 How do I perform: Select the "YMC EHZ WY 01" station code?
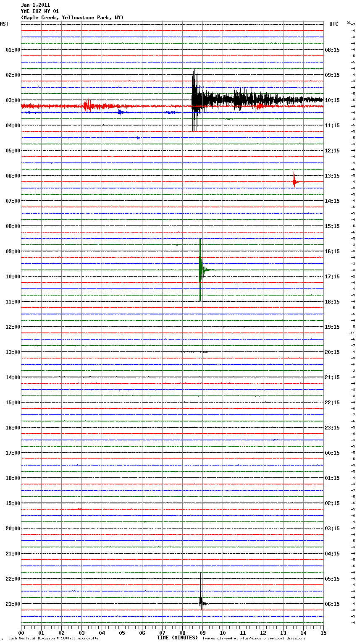coord(40,11)
